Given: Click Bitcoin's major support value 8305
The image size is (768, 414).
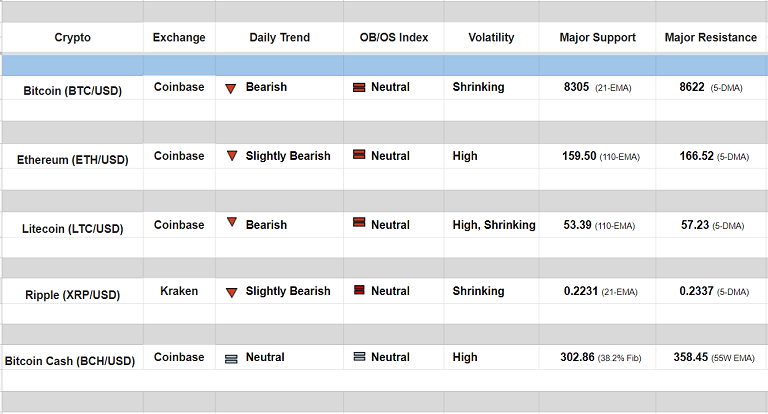Looking at the screenshot, I should point(578,88).
